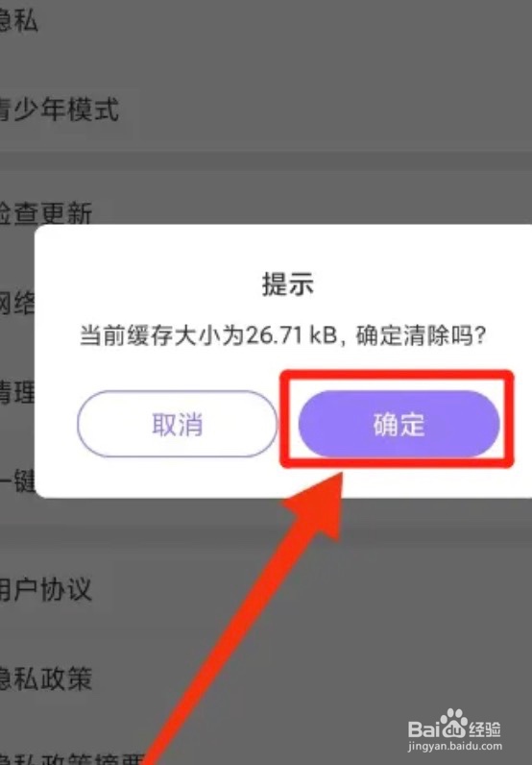Click the 经验 watermark text
The image size is (532, 765).
485,729
